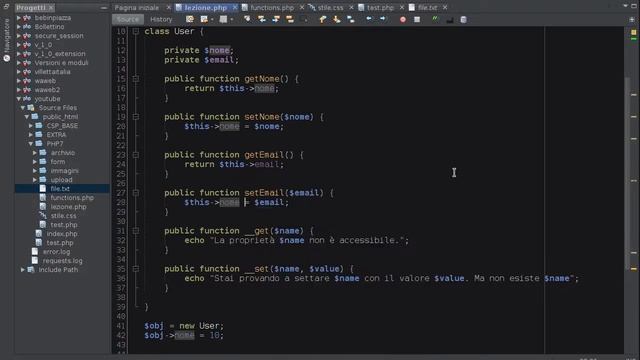Collapse the __get function fold

coord(136,231)
